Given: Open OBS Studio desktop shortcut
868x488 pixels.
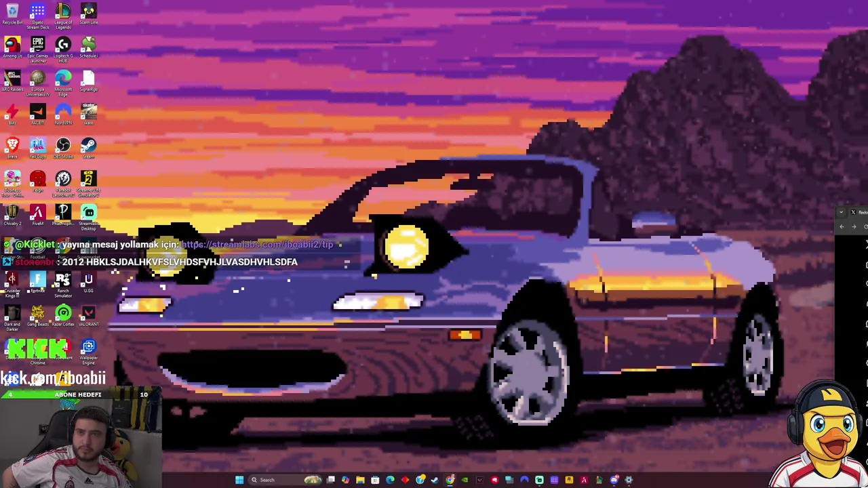Looking at the screenshot, I should click(63, 148).
